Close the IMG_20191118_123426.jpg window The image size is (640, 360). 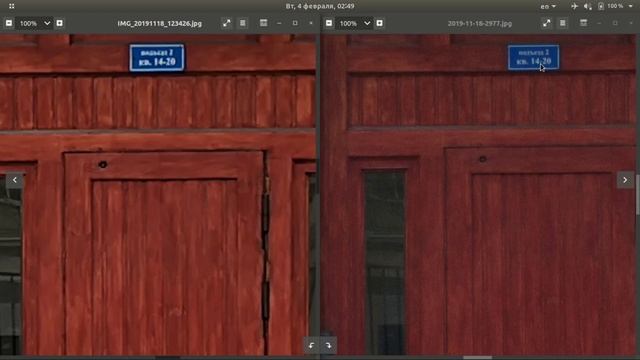(x=311, y=23)
